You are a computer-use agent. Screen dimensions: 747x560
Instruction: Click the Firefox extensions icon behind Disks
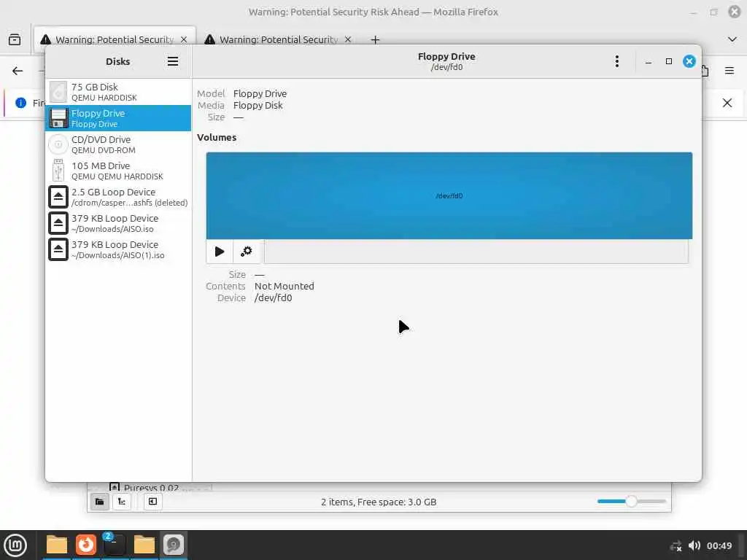705,71
